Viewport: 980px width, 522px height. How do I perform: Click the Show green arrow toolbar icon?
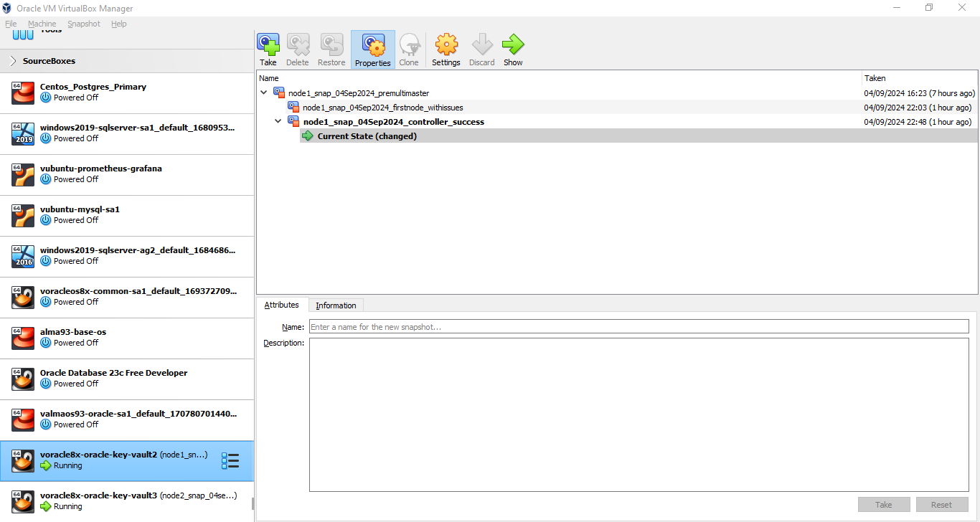click(x=513, y=44)
